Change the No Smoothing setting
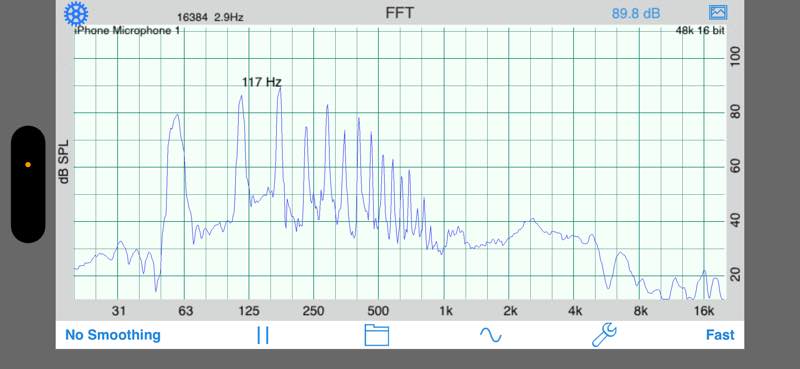The height and width of the screenshot is (369, 800). coord(113,335)
